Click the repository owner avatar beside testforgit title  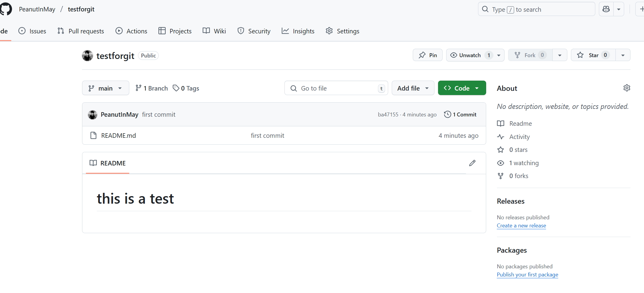click(87, 56)
